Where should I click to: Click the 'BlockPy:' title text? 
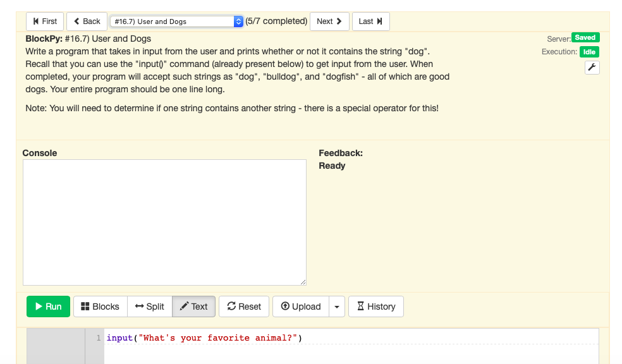click(x=44, y=39)
